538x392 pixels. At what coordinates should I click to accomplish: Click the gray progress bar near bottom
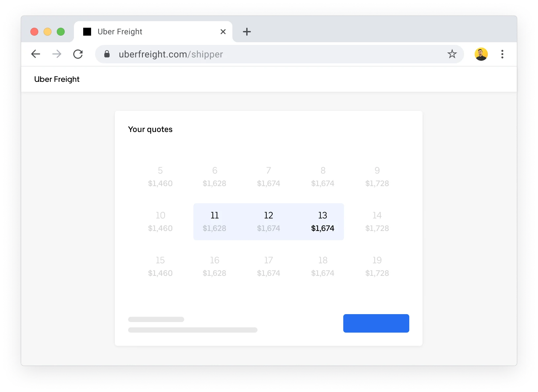193,329
